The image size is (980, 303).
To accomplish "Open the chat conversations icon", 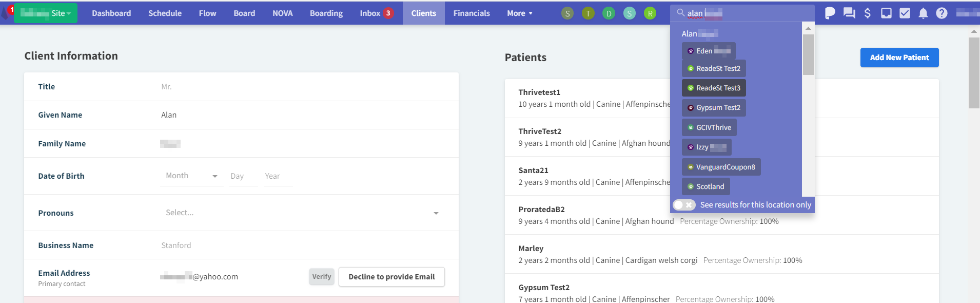I will click(849, 13).
